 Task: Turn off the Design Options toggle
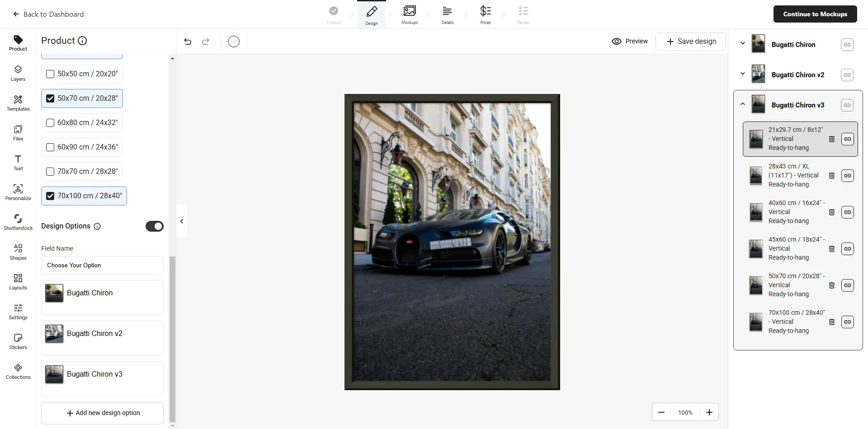pyautogui.click(x=154, y=226)
